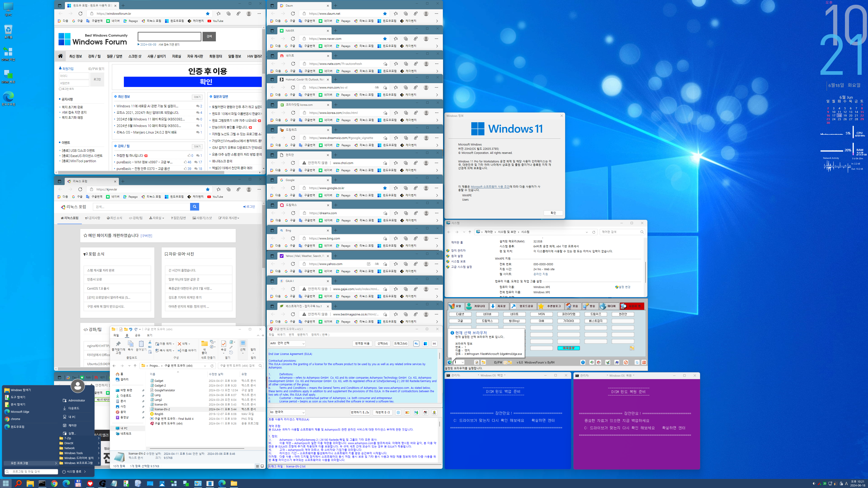The image size is (868, 488).
Task: Click favorites star in windowsforum.kr address bar
Action: [x=208, y=14]
